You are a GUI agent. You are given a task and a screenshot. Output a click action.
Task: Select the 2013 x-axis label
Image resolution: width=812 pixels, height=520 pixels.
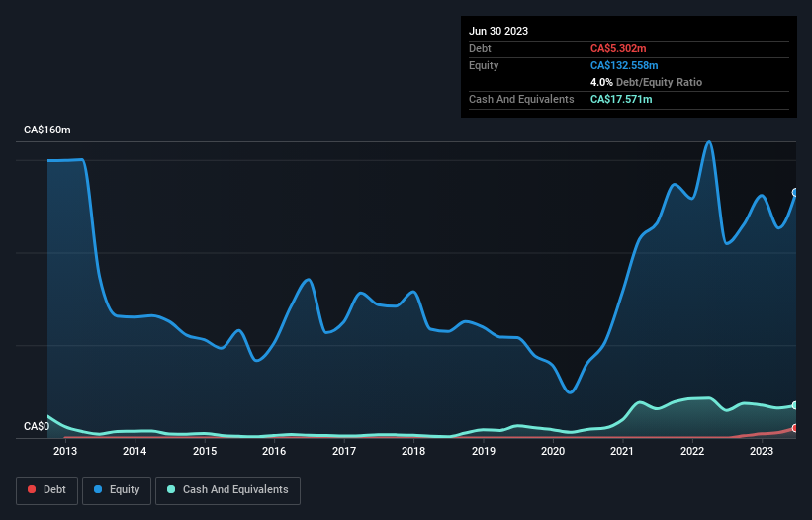(65, 451)
